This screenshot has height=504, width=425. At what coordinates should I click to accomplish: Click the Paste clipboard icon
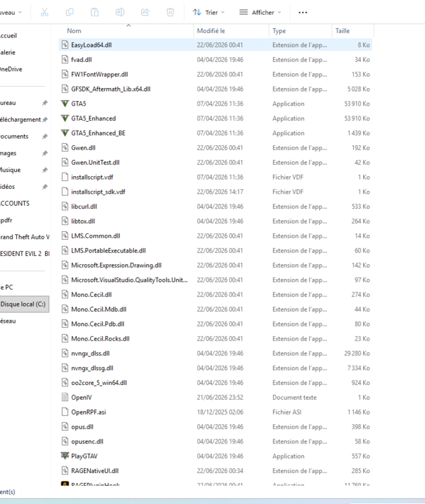click(95, 12)
